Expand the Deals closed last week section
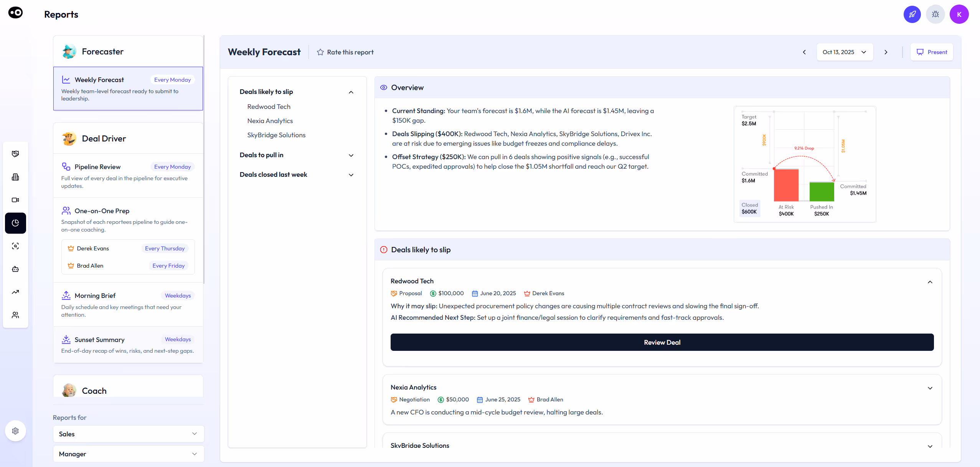The width and height of the screenshot is (980, 467). [x=351, y=175]
